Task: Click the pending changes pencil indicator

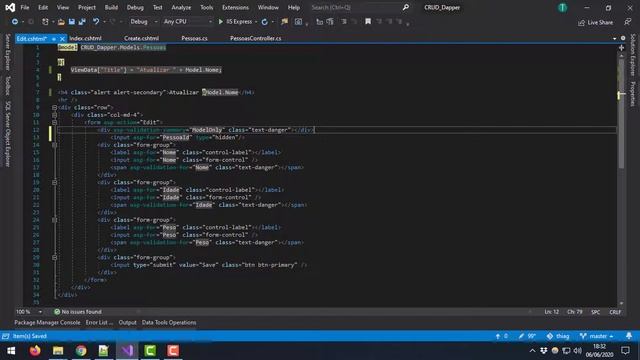Action: (x=527, y=336)
